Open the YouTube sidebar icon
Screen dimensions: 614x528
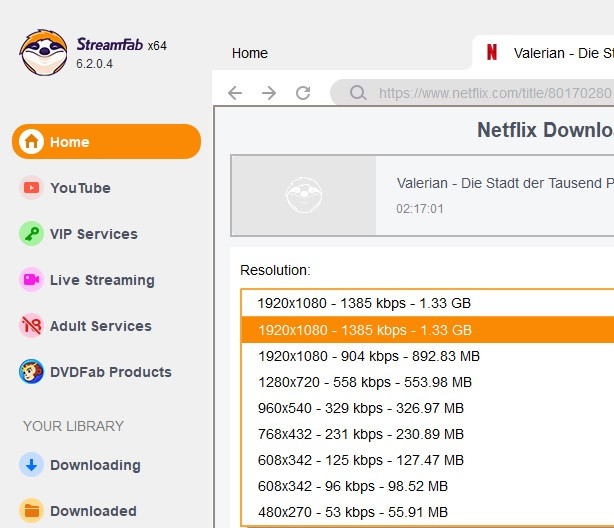(x=32, y=188)
